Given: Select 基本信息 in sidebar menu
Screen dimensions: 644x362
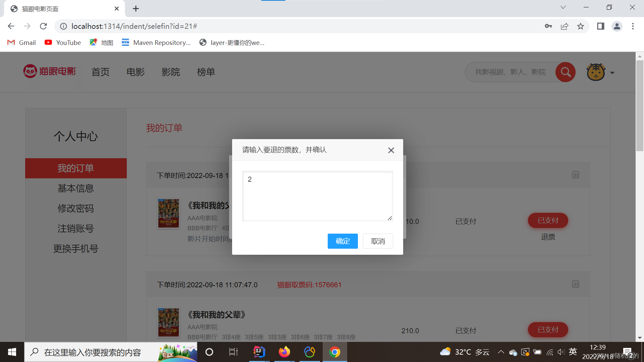Looking at the screenshot, I should coord(76,188).
